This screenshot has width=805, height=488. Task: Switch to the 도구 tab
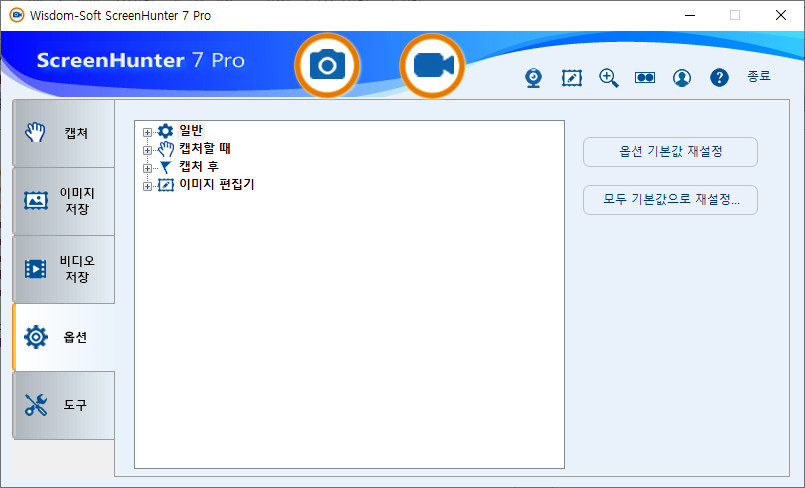64,405
